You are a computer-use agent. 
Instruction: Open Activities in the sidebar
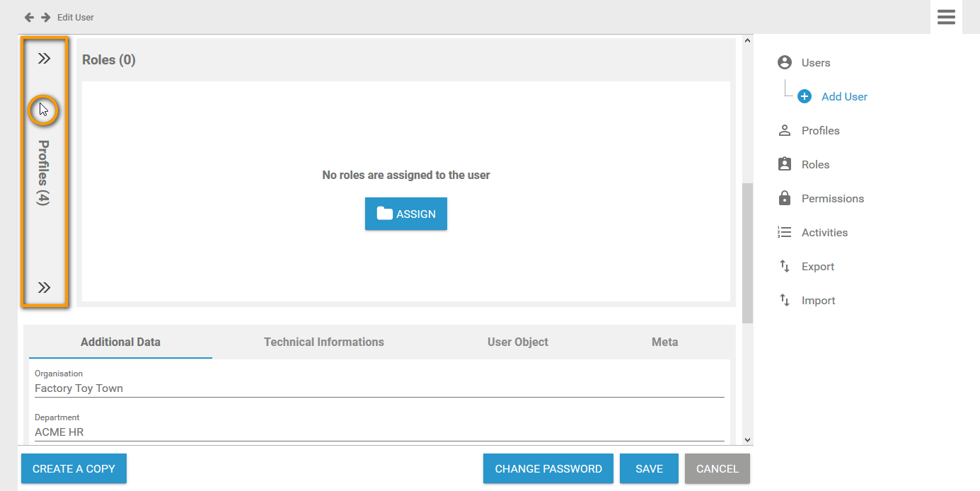point(824,233)
